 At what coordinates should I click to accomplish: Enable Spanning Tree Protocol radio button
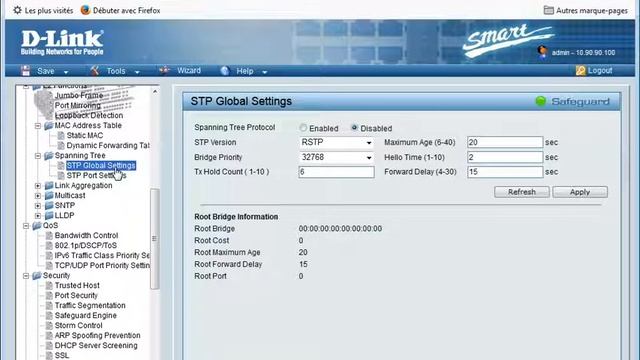tap(303, 128)
